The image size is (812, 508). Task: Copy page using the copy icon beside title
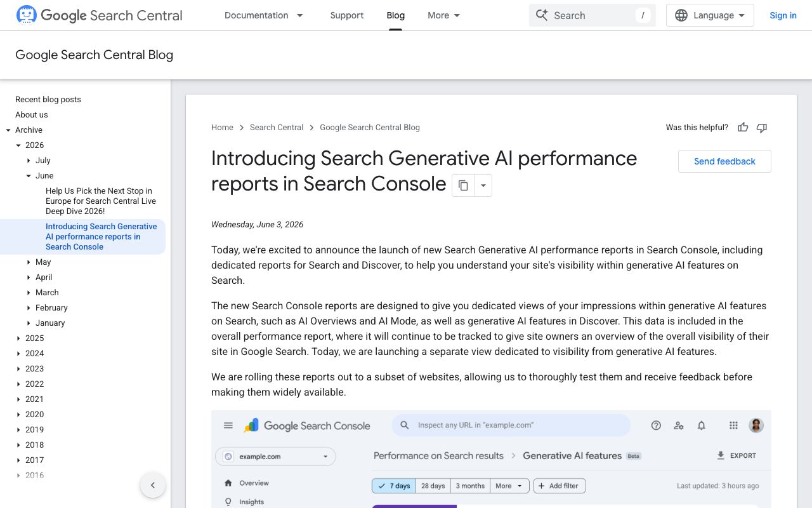coord(463,185)
